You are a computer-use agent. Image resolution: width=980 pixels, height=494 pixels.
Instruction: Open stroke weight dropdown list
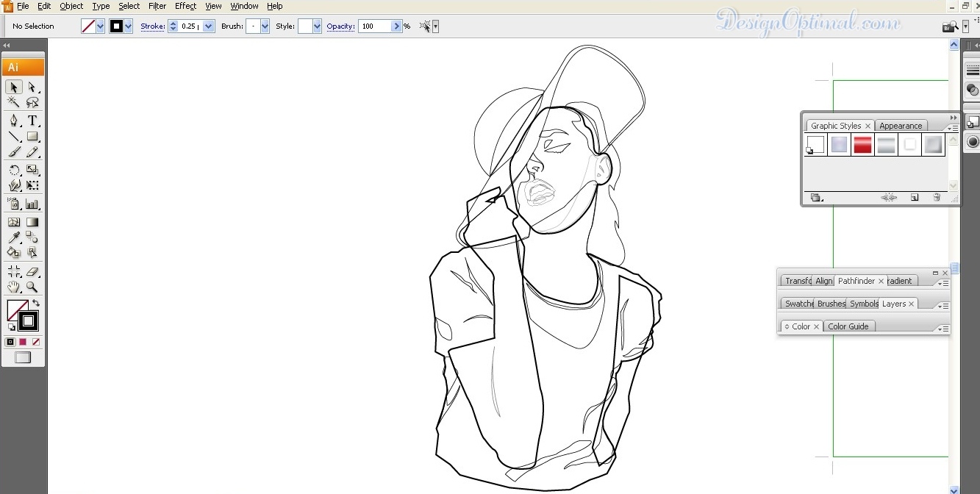209,26
